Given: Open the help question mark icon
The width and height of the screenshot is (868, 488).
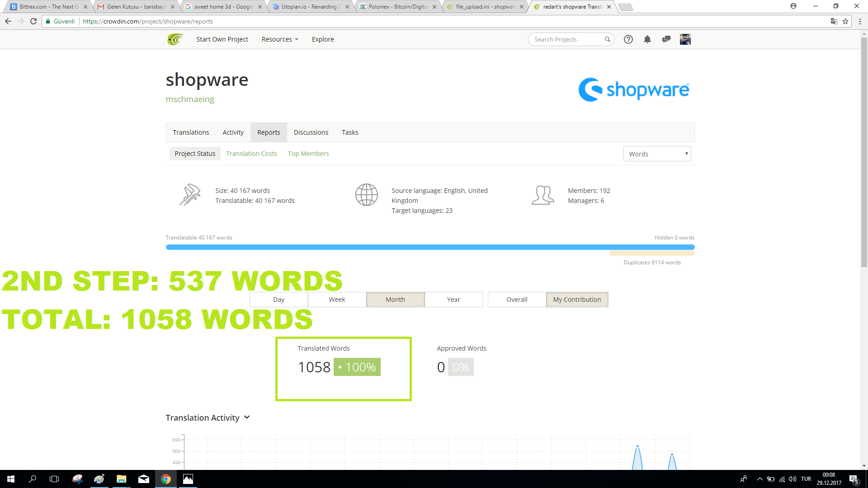Looking at the screenshot, I should pyautogui.click(x=628, y=39).
